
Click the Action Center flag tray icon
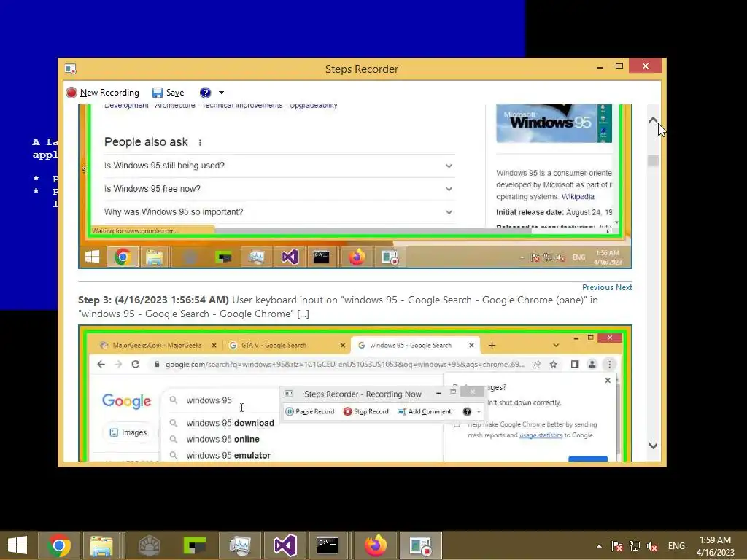pyautogui.click(x=617, y=546)
